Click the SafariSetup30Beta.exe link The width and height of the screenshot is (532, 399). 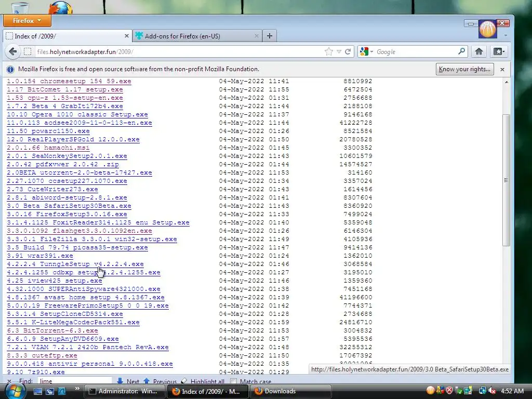(69, 206)
